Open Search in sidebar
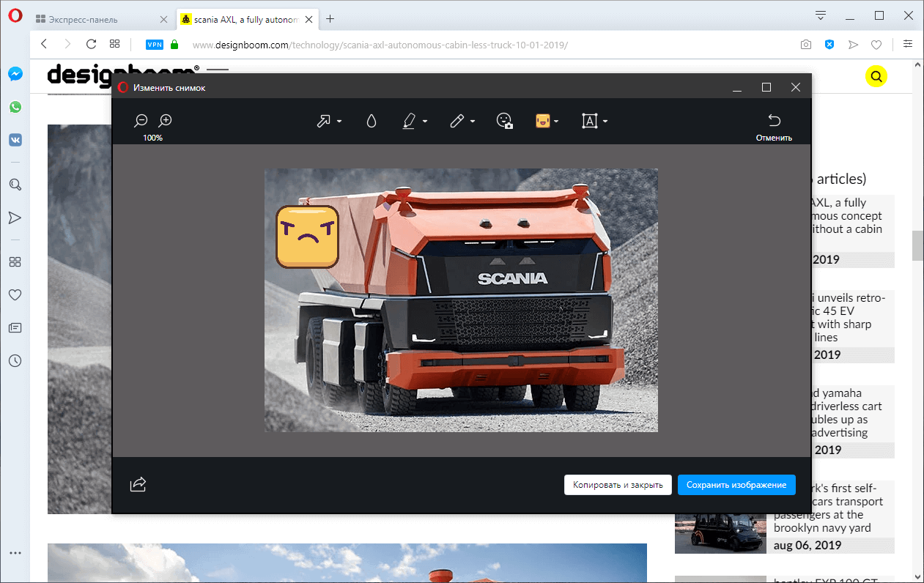Viewport: 924px width, 583px height. click(x=15, y=185)
